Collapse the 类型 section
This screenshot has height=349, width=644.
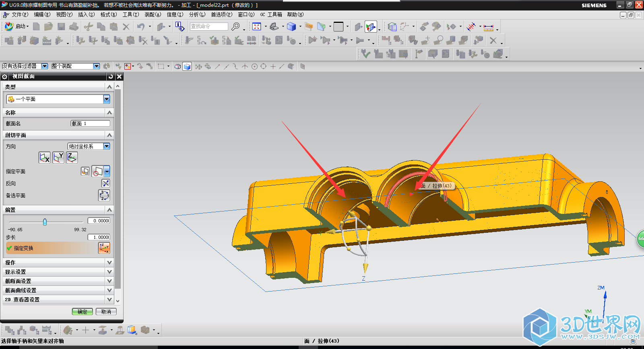pos(109,87)
